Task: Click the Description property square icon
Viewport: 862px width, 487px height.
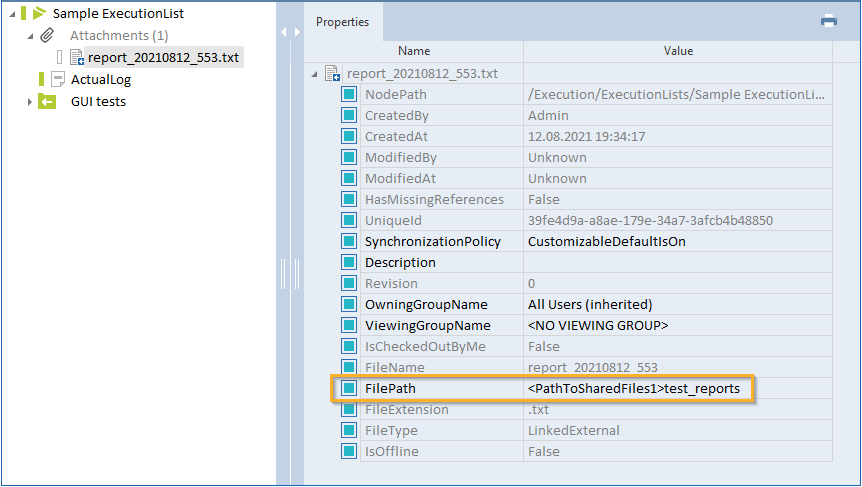Action: (349, 262)
